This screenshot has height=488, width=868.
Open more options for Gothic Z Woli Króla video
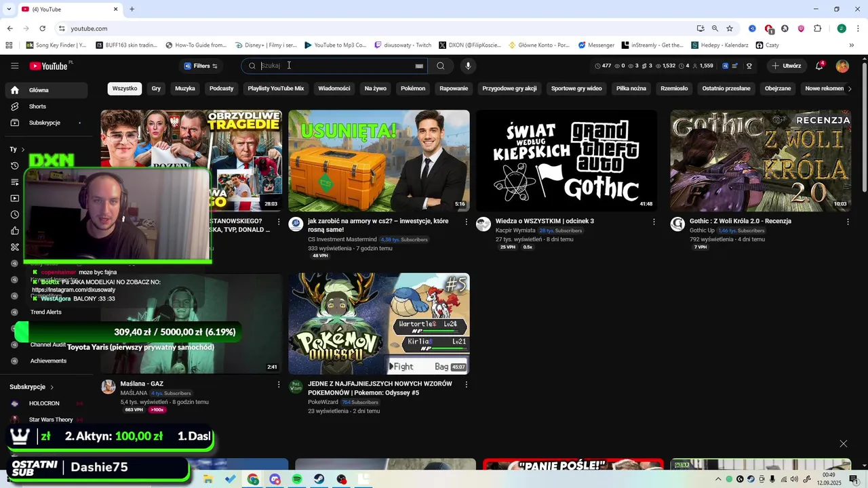(848, 222)
